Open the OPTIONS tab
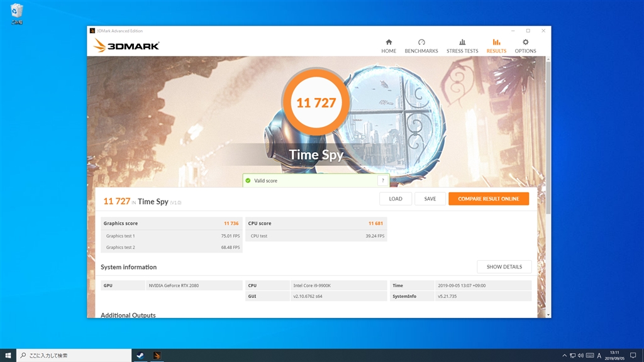Viewport: 644px width, 362px height. (525, 46)
